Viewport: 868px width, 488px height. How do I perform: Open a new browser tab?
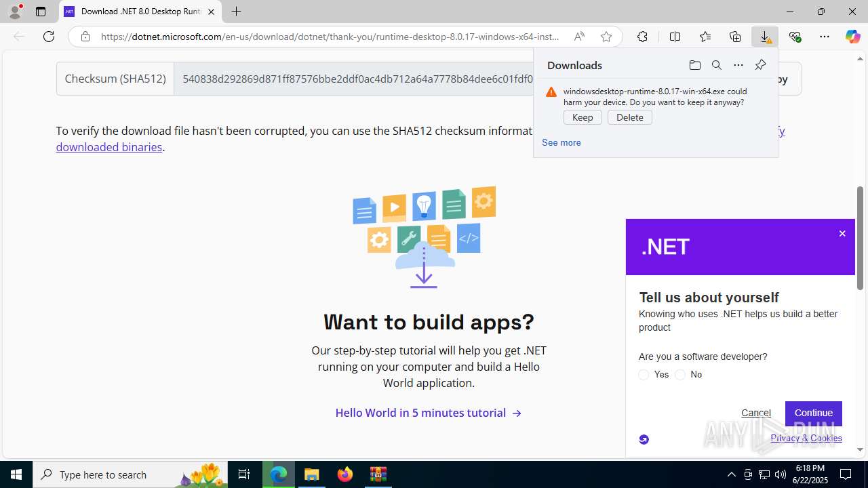tap(236, 12)
